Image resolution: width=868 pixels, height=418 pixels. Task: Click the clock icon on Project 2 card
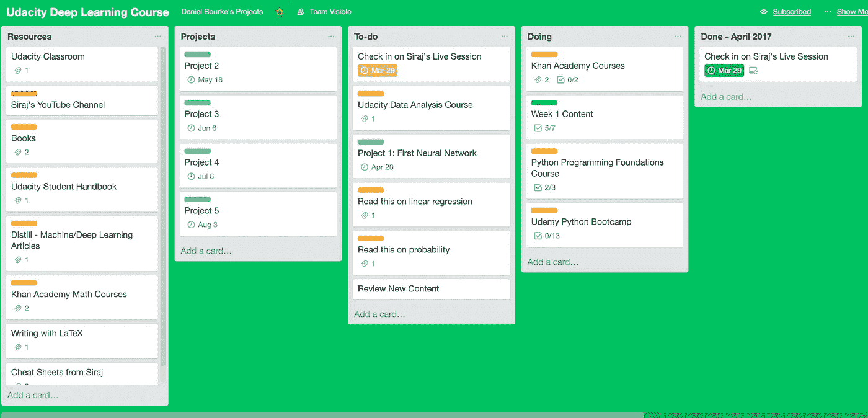[191, 80]
